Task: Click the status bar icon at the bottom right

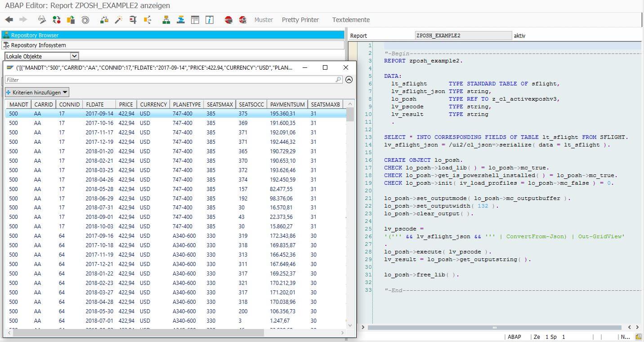Action: tap(638, 337)
